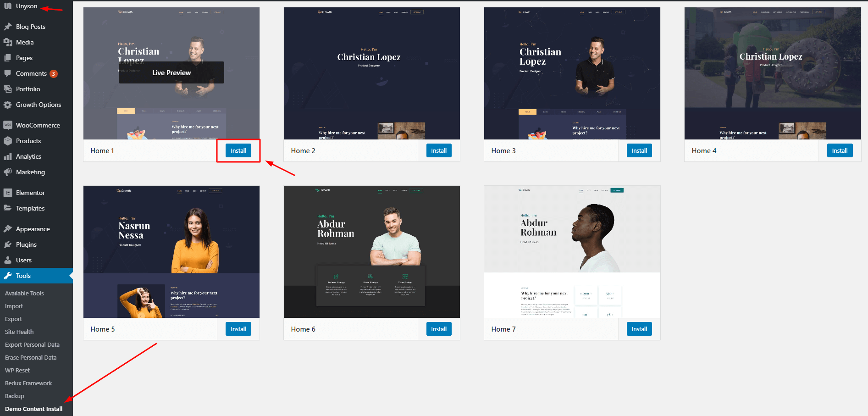Click the Media library icon
The width and height of the screenshot is (868, 416).
click(x=8, y=42)
